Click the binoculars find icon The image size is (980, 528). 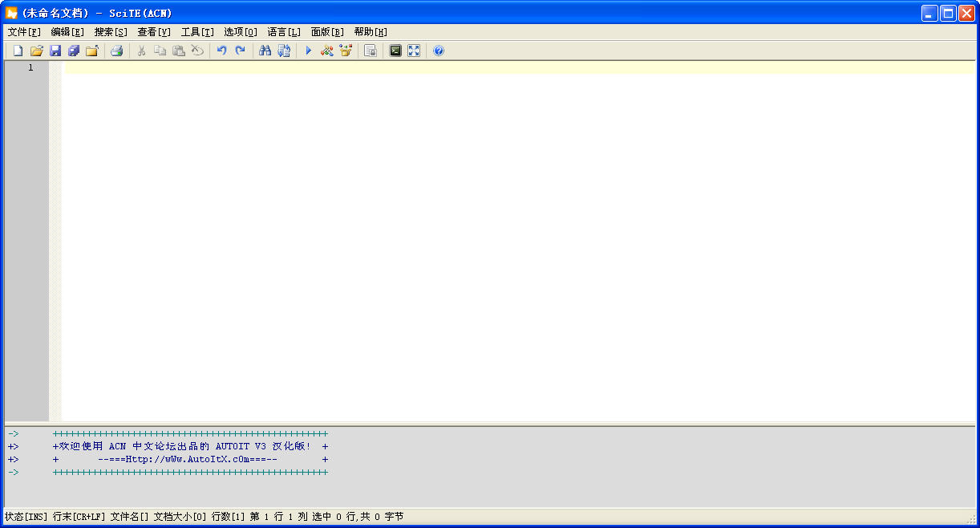point(265,51)
